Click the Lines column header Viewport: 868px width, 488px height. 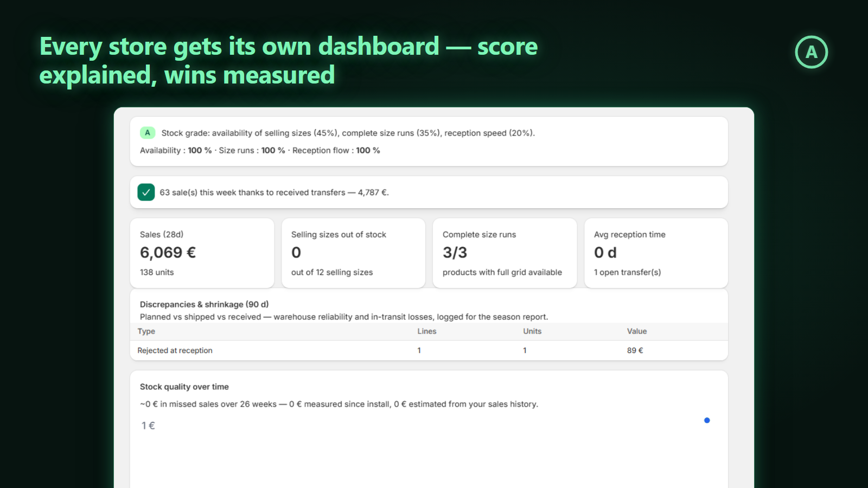tap(427, 331)
